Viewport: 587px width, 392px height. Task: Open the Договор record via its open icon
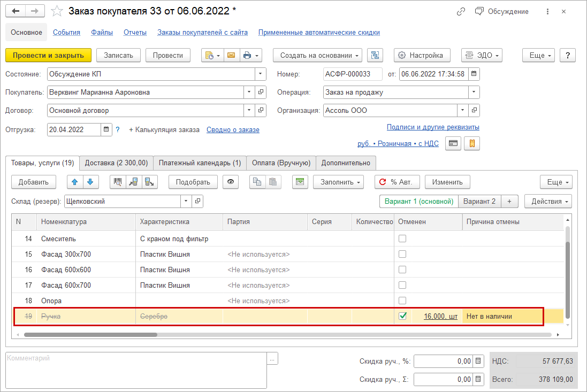point(261,110)
